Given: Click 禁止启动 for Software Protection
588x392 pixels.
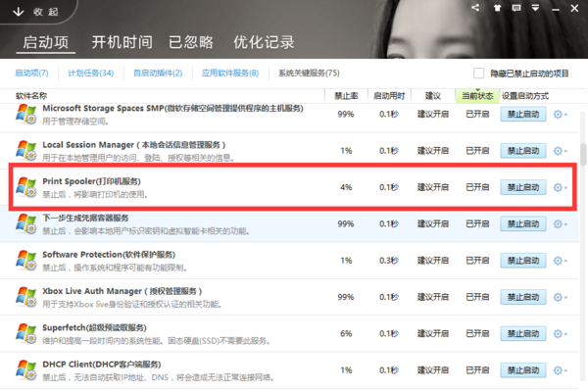Looking at the screenshot, I should click(523, 261).
